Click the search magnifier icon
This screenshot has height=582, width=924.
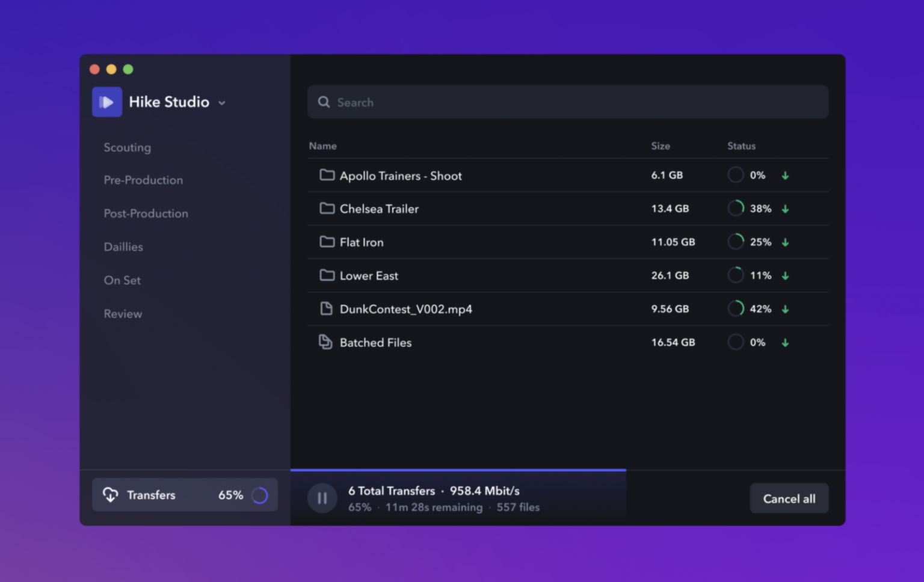pyautogui.click(x=324, y=102)
